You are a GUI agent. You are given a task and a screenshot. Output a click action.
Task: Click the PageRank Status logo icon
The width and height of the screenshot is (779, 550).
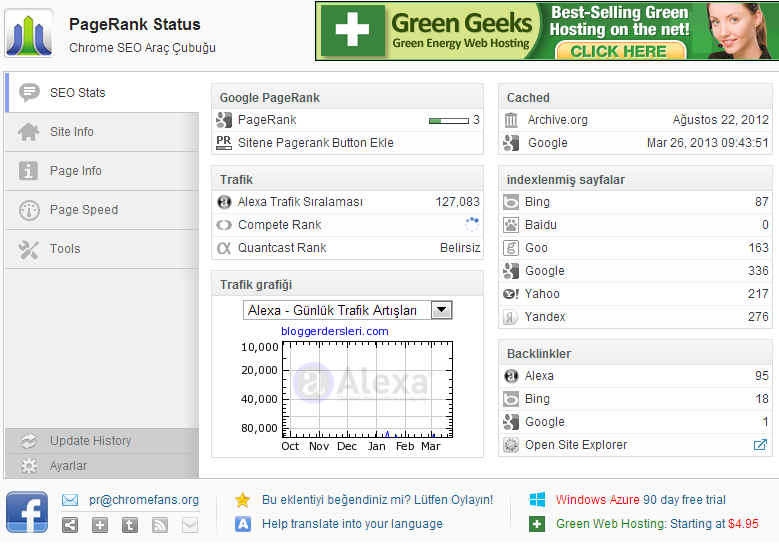(29, 33)
